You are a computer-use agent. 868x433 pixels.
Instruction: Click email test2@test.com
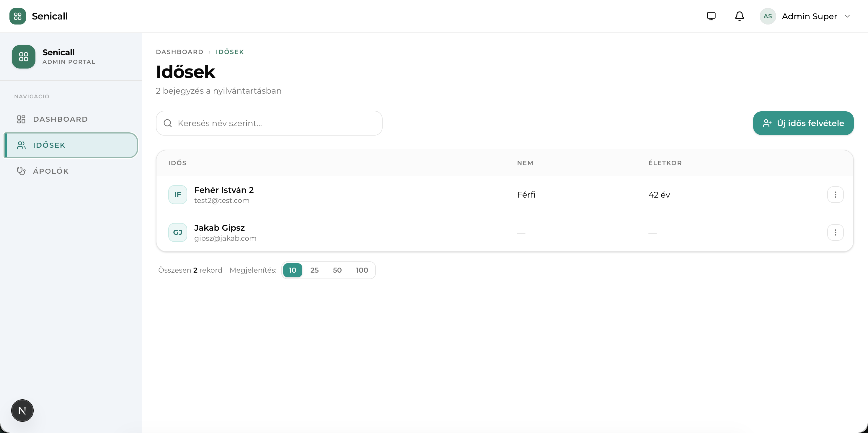(222, 200)
